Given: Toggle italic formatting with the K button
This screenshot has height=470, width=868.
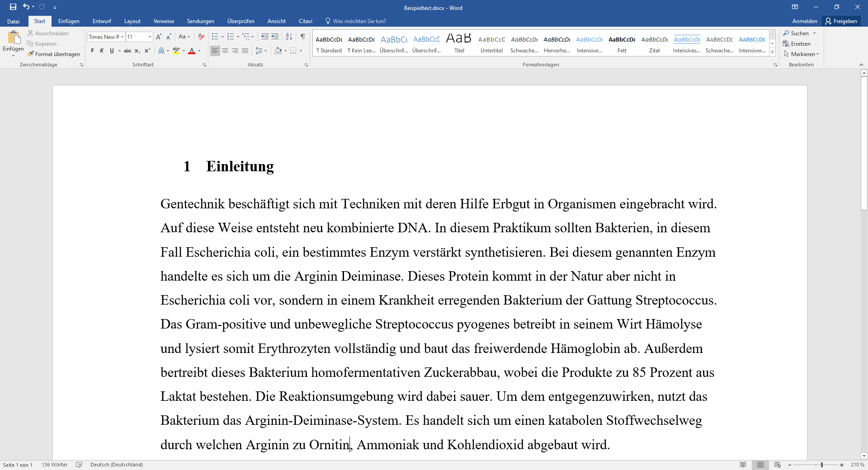Looking at the screenshot, I should (x=102, y=51).
